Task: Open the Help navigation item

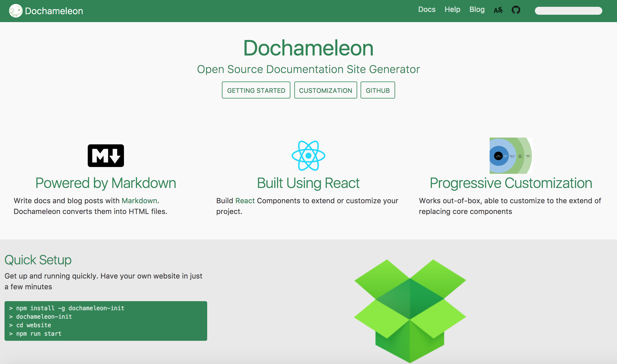Action: 452,9
